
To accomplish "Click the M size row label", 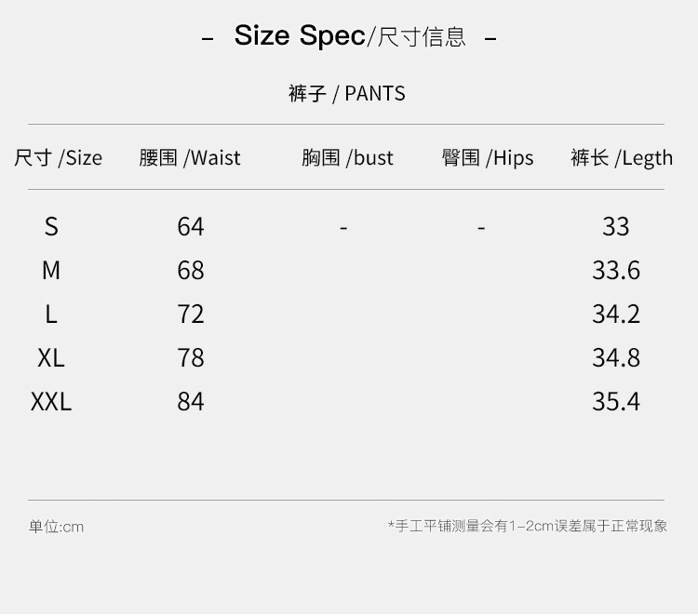I will (51, 270).
